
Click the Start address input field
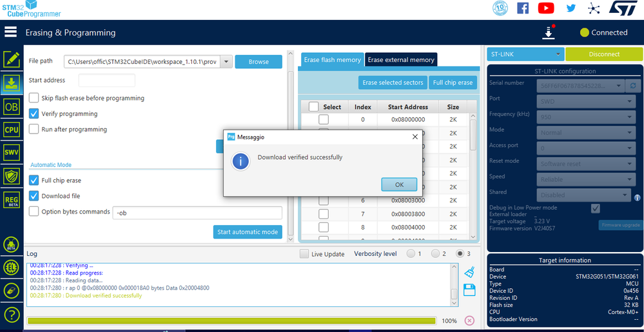click(107, 80)
